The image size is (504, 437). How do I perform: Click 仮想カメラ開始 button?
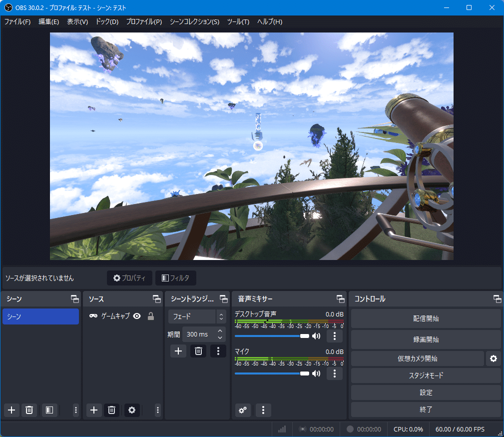417,358
